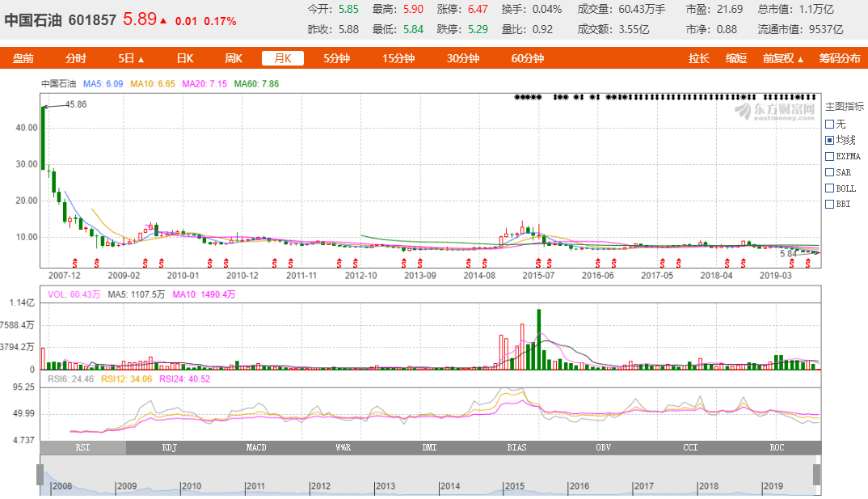Click the 总市值 1.1万亿 market cap value
The width and height of the screenshot is (868, 499).
point(816,10)
